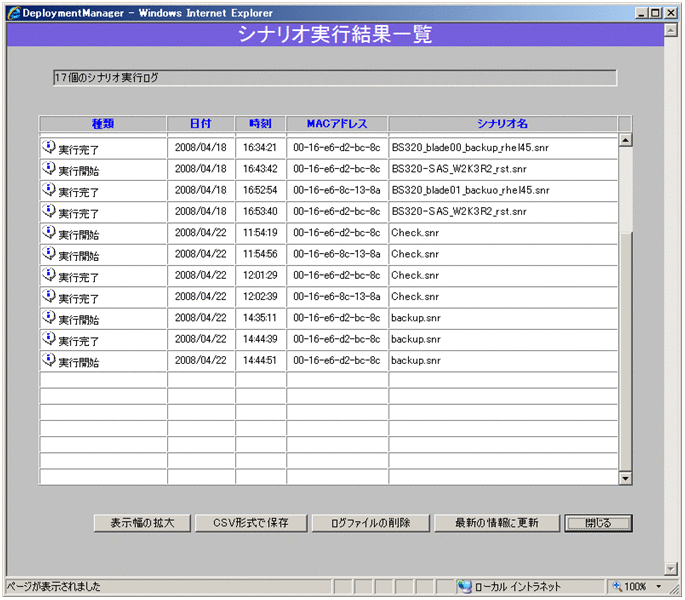Sort by the 種類 column header
The width and height of the screenshot is (685, 600).
[x=103, y=123]
